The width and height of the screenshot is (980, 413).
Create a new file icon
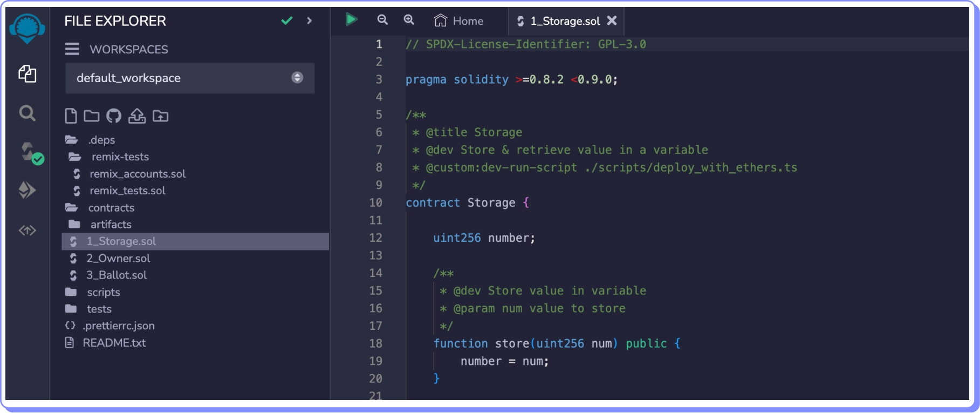71,116
